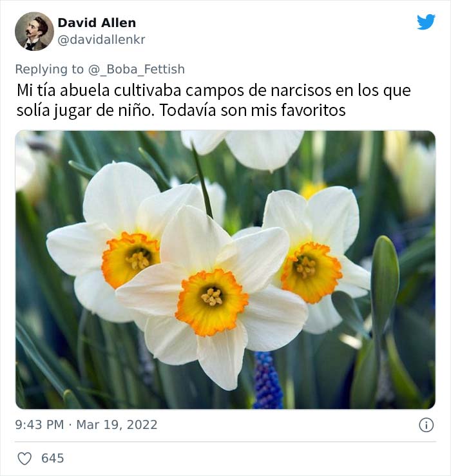Click the blue grape hyacinth in photo
Viewport: 451px width, 476px height.
267,381
